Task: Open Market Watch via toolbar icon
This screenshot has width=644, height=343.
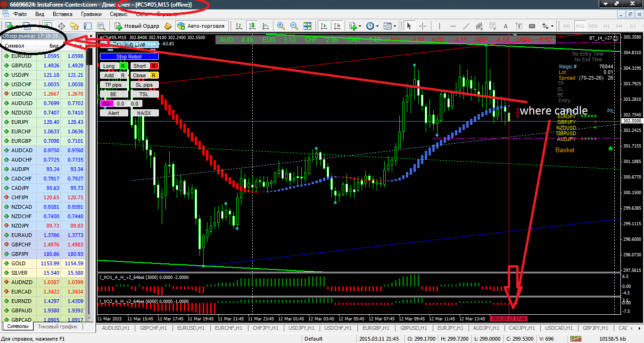Action: point(48,25)
